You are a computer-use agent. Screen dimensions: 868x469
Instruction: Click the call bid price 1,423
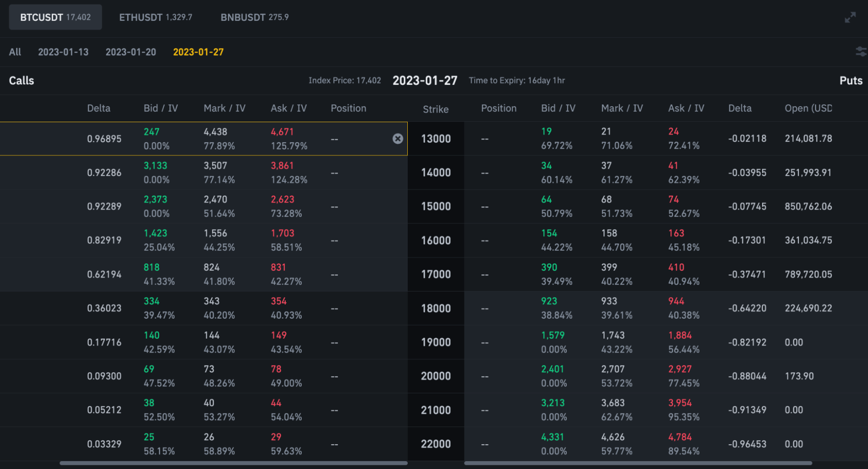click(155, 233)
